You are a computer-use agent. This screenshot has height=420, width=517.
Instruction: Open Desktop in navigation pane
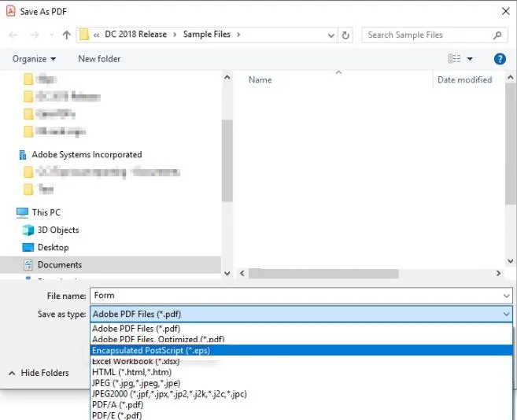[x=53, y=247]
